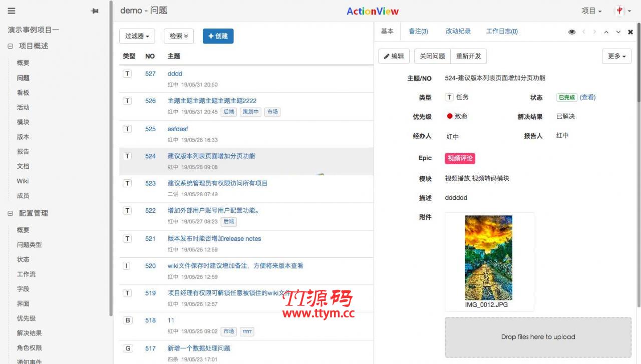Viewport: 641px width, 364px height.
Task: Open issue titled dddd
Action: pyautogui.click(x=175, y=74)
